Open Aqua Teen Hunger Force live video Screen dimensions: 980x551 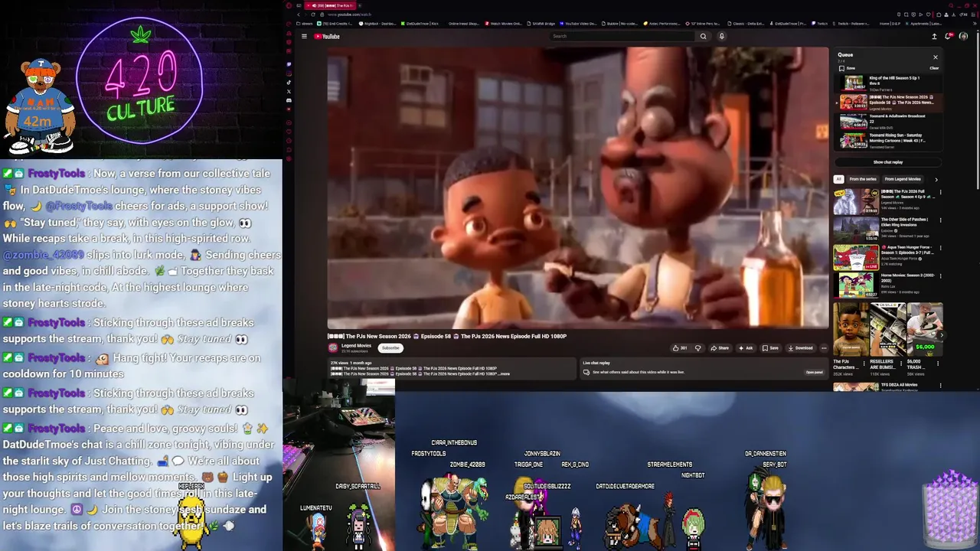click(x=856, y=257)
